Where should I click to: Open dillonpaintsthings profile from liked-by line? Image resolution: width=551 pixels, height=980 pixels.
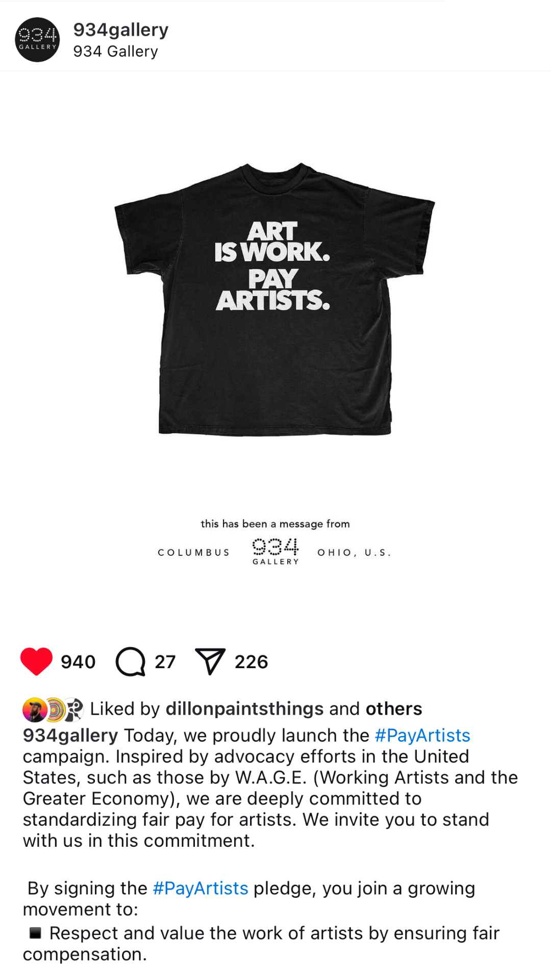(x=245, y=709)
